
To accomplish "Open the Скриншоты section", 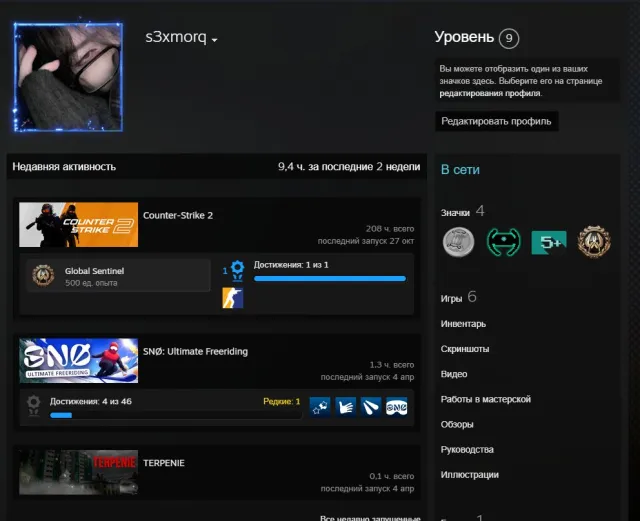I will coord(465,349).
